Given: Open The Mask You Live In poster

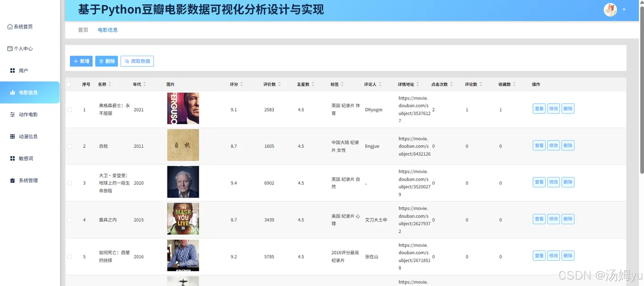Looking at the screenshot, I should click(183, 219).
